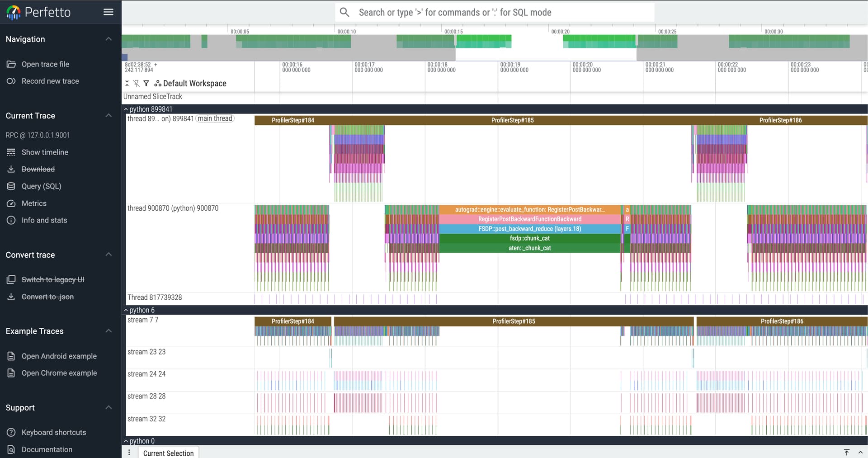This screenshot has width=868, height=458.
Task: Collapse the Navigation sidebar section
Action: [108, 39]
